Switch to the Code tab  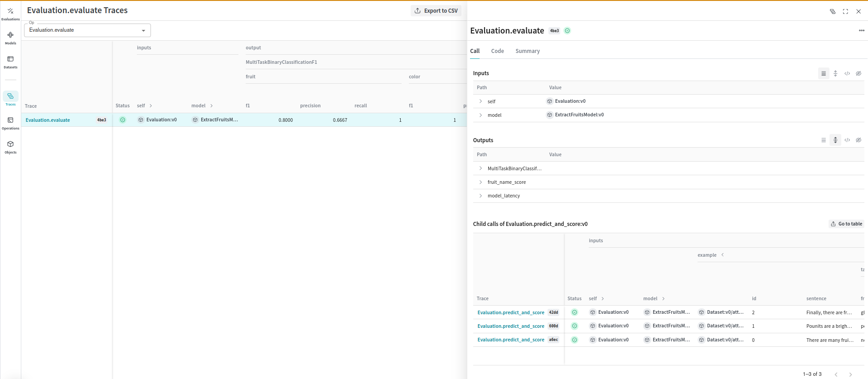(497, 51)
